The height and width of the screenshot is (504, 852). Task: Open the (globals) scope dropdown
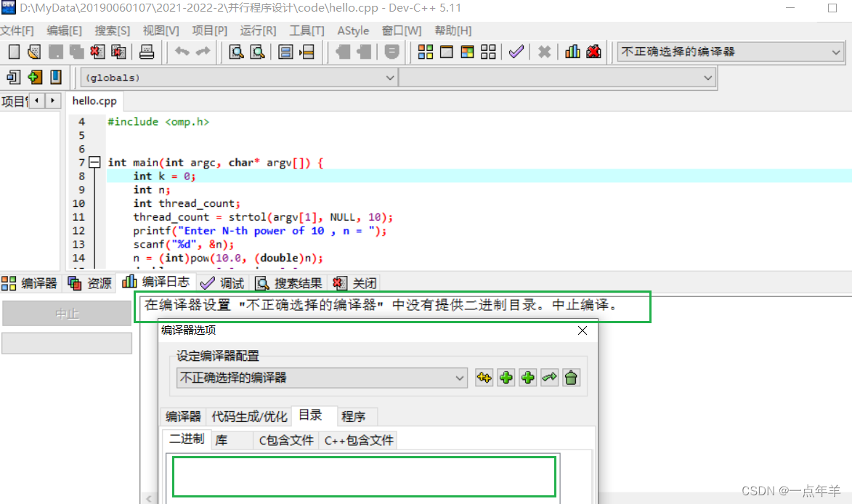391,77
